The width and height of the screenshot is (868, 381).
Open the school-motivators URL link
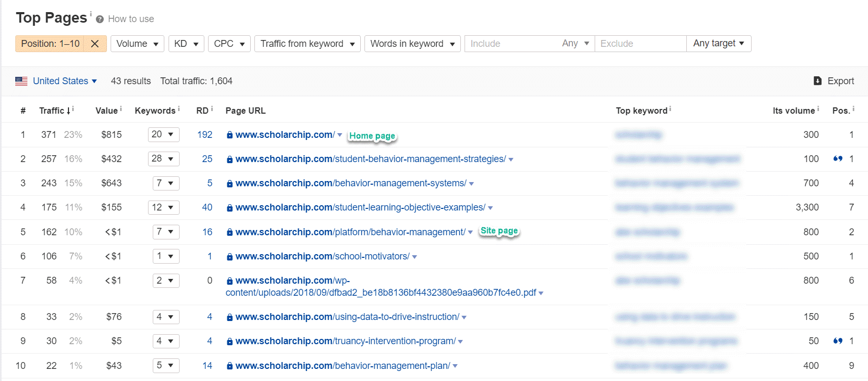click(x=322, y=256)
